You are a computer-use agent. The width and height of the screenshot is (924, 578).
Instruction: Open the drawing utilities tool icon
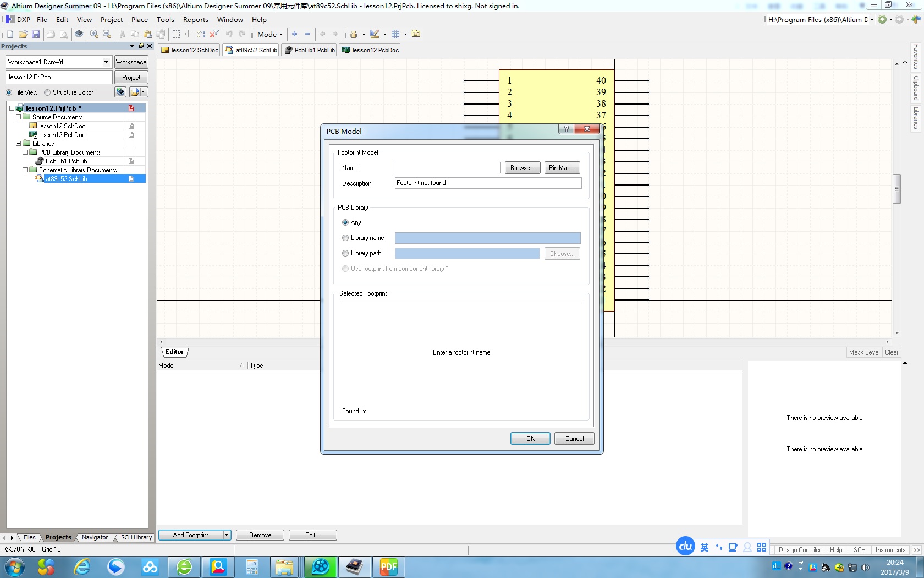(375, 34)
